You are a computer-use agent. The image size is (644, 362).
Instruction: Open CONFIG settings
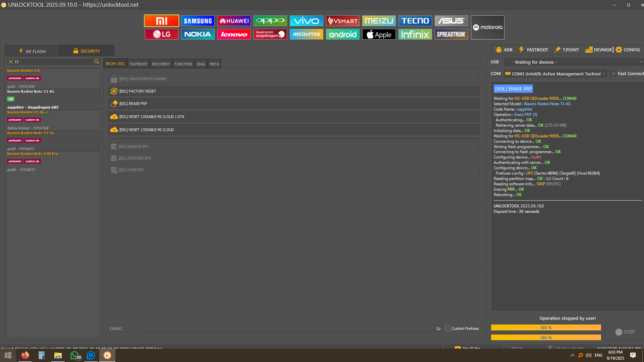(x=628, y=50)
